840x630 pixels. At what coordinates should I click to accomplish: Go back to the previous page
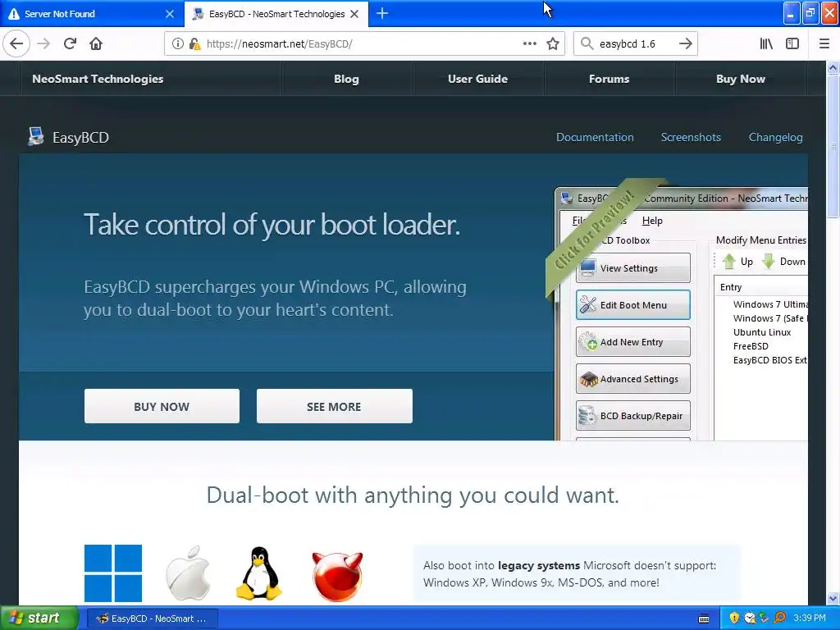(x=16, y=44)
